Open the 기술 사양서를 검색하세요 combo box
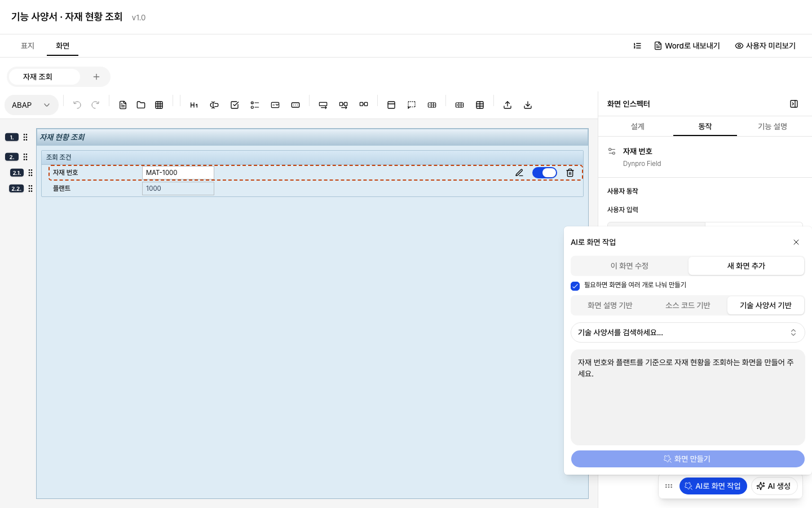 click(688, 332)
